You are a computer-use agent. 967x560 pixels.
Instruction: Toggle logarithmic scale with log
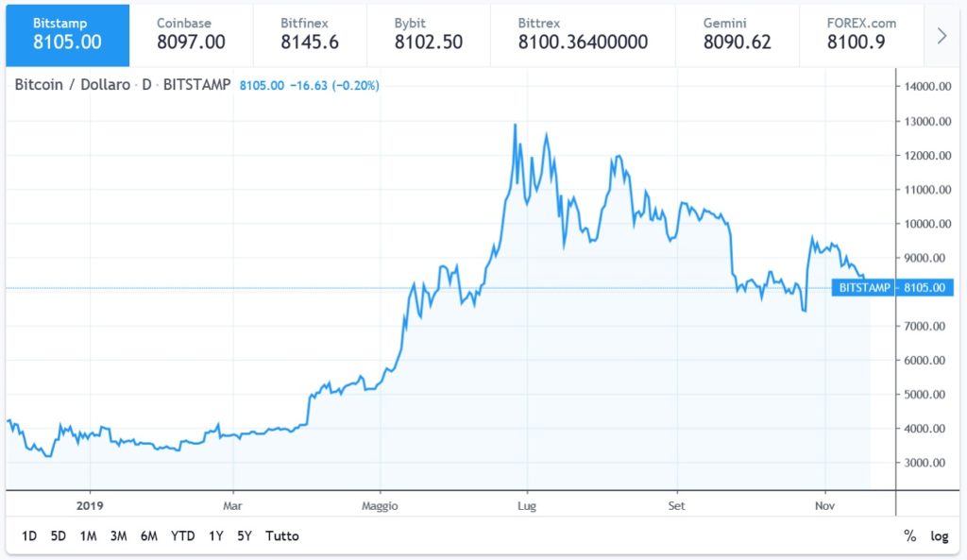click(940, 535)
